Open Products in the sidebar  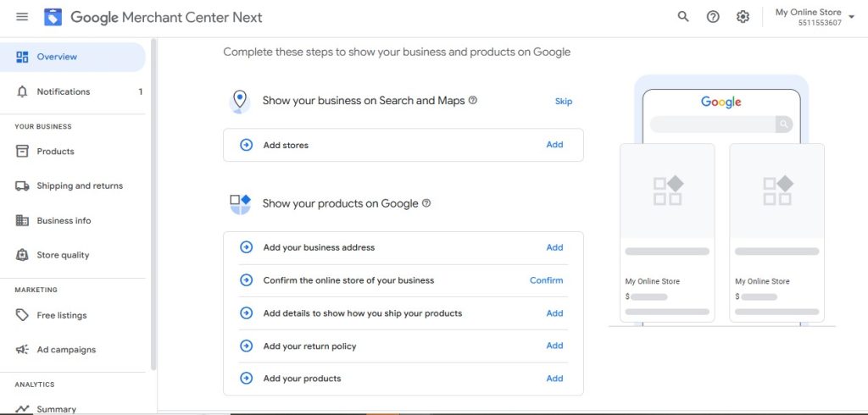[55, 152]
